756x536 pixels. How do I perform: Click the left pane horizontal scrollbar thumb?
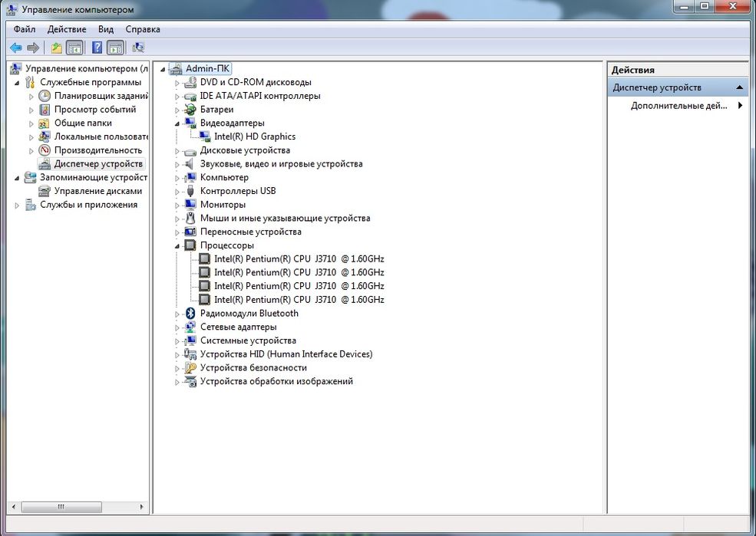pos(61,507)
